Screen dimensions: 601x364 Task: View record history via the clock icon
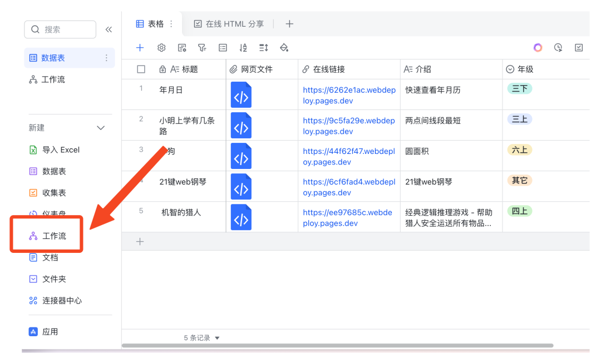tap(558, 48)
